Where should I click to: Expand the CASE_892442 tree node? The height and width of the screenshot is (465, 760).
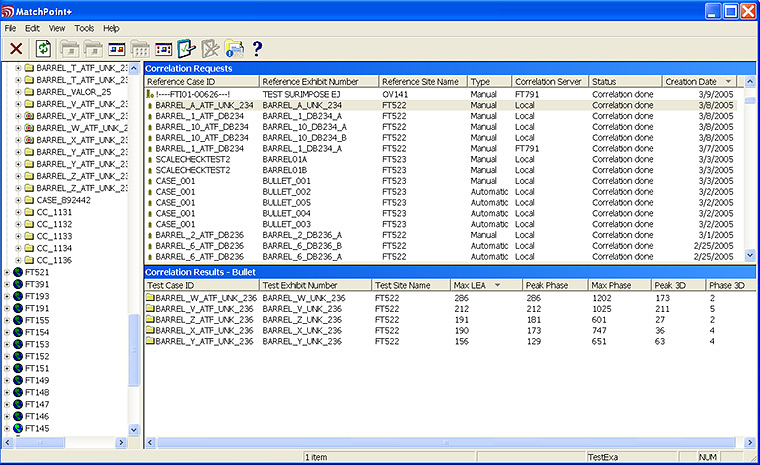click(18, 200)
